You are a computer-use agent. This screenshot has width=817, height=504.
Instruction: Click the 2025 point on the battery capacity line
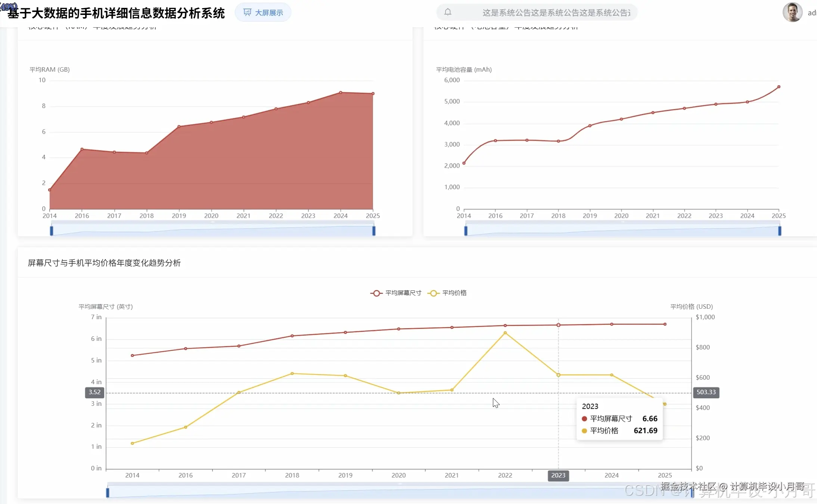(x=779, y=87)
